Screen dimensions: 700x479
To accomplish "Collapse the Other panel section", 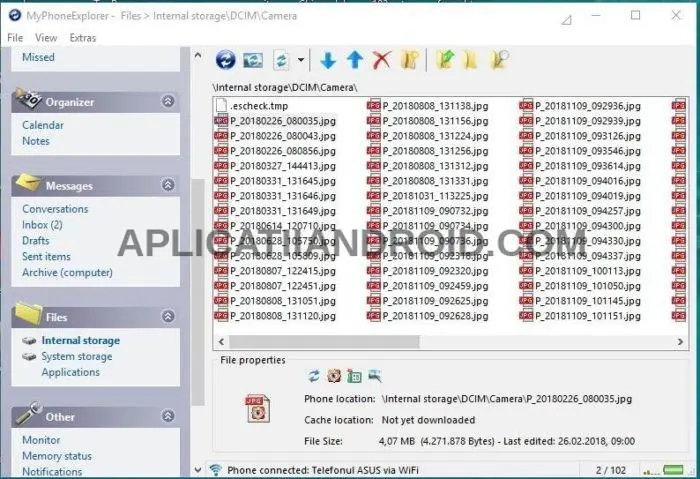I will [x=168, y=416].
